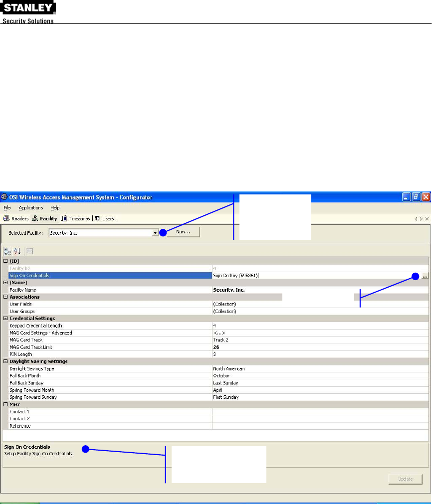Screen dimensions: 432x504
Task: Click the tab scroll right arrow
Action: (x=421, y=219)
